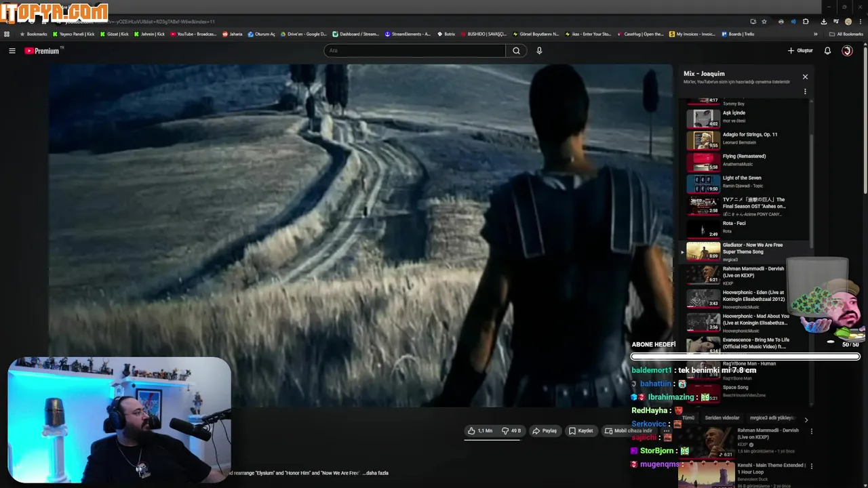Dislike the video with thumbs down
868x488 pixels.
511,431
